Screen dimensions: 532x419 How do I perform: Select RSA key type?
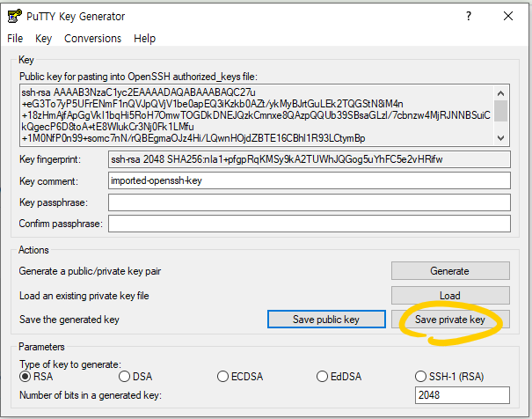(36, 377)
